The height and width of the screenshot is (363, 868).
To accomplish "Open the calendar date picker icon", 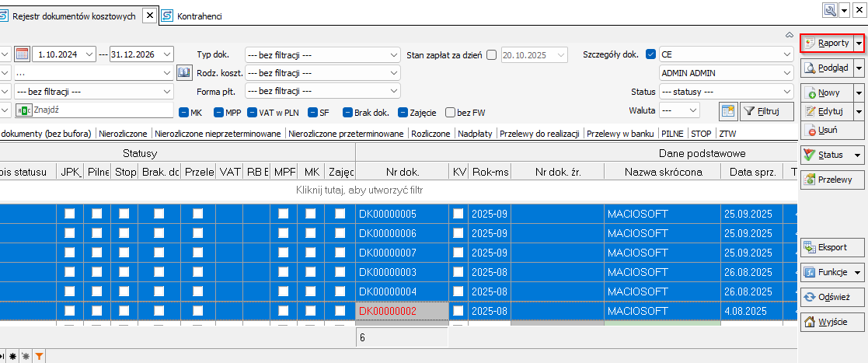I will tap(22, 54).
